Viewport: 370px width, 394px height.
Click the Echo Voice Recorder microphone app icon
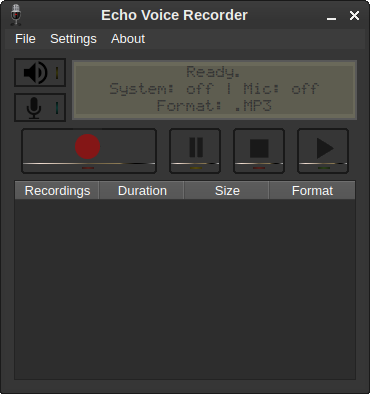coord(16,15)
